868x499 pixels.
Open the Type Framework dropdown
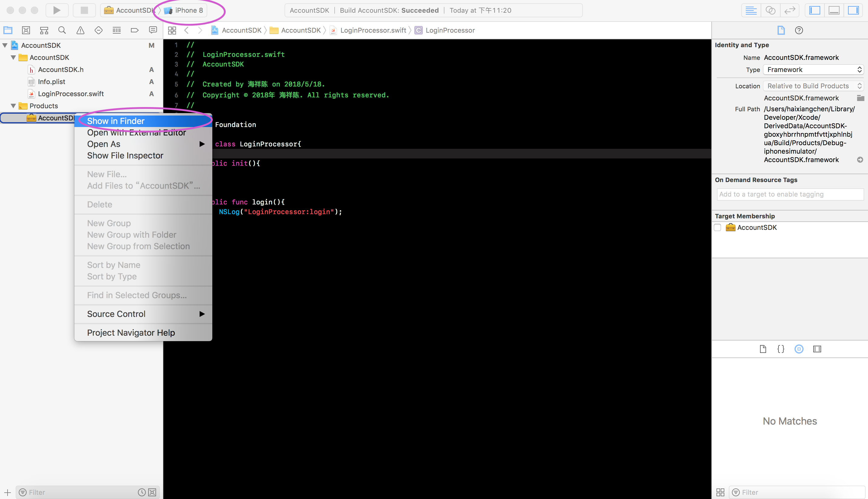click(x=814, y=70)
